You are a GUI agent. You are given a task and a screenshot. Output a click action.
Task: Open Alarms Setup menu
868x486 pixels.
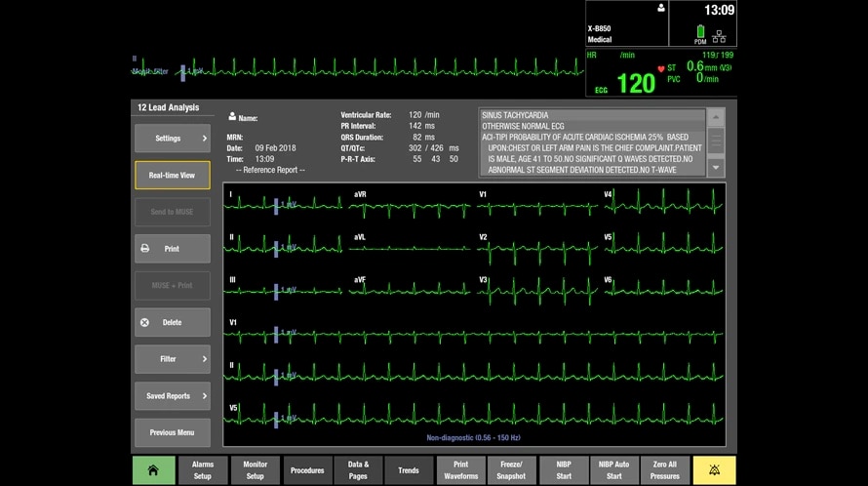click(203, 470)
